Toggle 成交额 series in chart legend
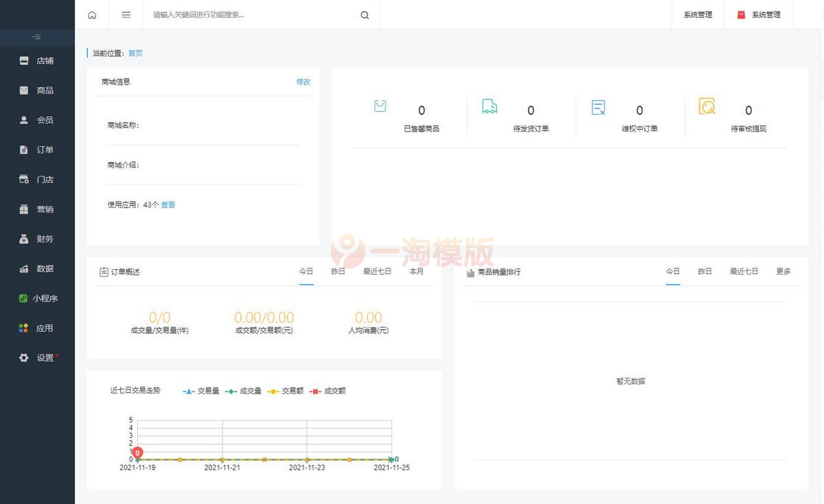This screenshot has height=504, width=824. (328, 391)
